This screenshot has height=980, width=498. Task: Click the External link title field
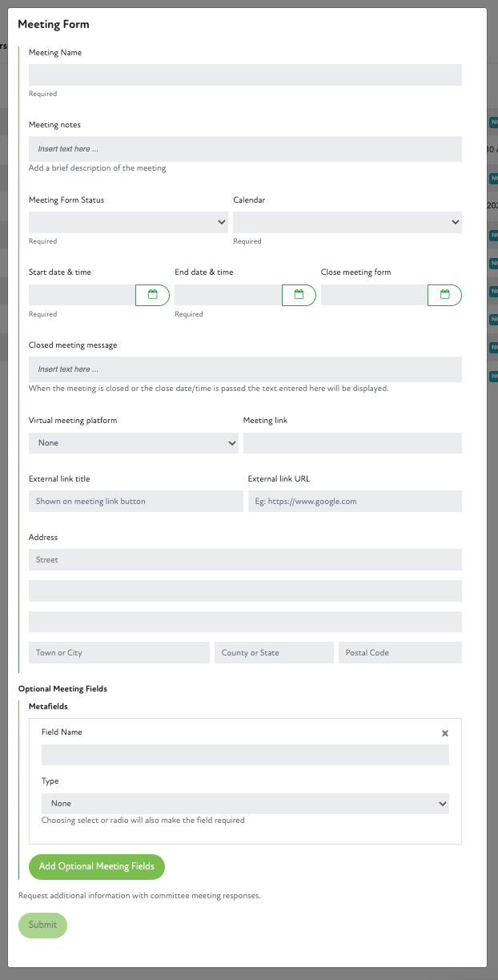coord(135,502)
